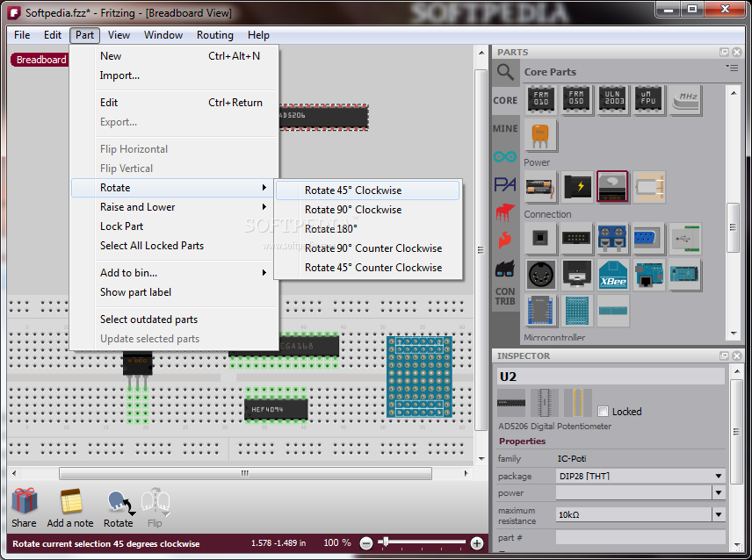This screenshot has height=560, width=752.
Task: Open the View menu
Action: click(x=119, y=35)
